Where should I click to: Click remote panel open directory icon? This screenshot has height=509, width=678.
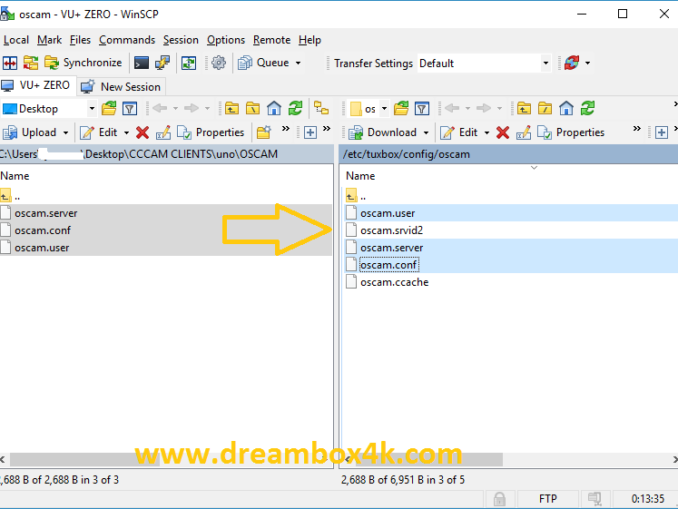[401, 109]
